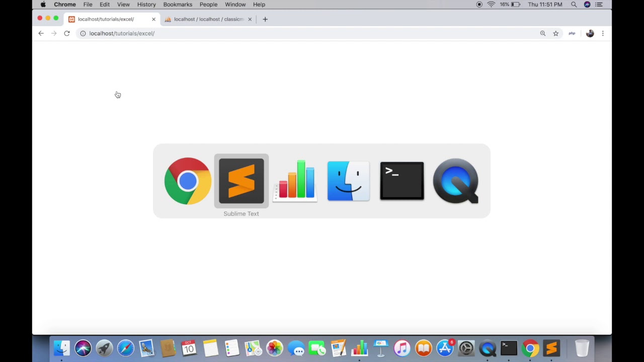The height and width of the screenshot is (362, 644).
Task: Open Pages from the Dock
Action: [x=338, y=348]
